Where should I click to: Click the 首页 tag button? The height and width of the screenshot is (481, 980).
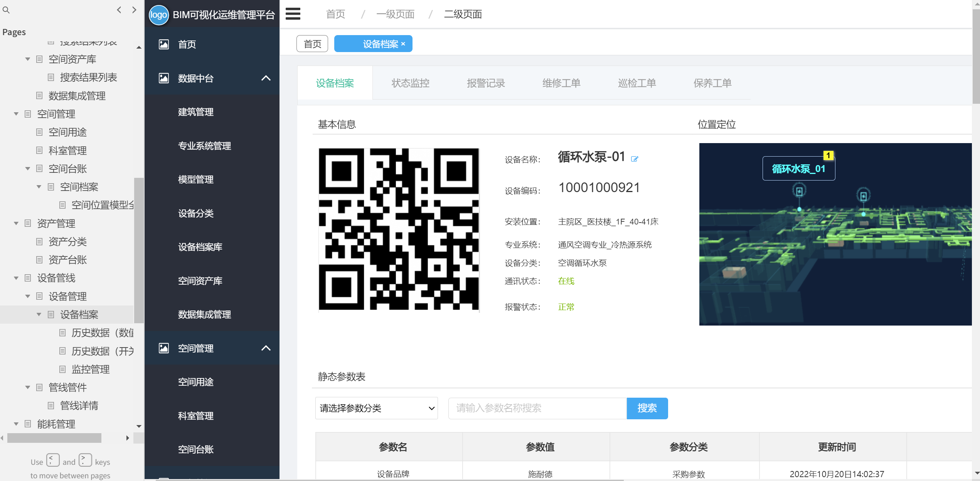(x=312, y=44)
